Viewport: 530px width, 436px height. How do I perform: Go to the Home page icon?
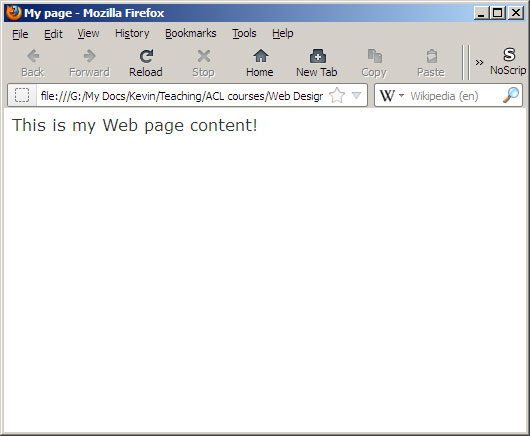coord(260,63)
